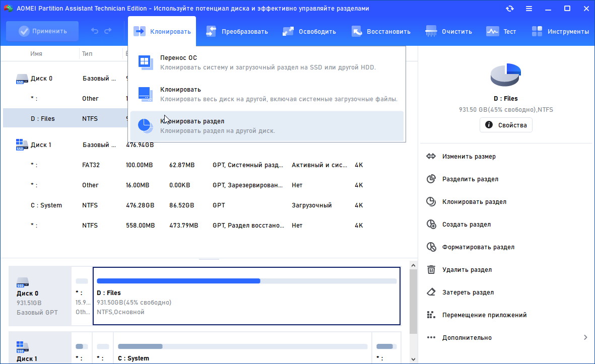595x364 pixels.
Task: Click the app mover icon beside Перемещение приложений
Action: [431, 315]
